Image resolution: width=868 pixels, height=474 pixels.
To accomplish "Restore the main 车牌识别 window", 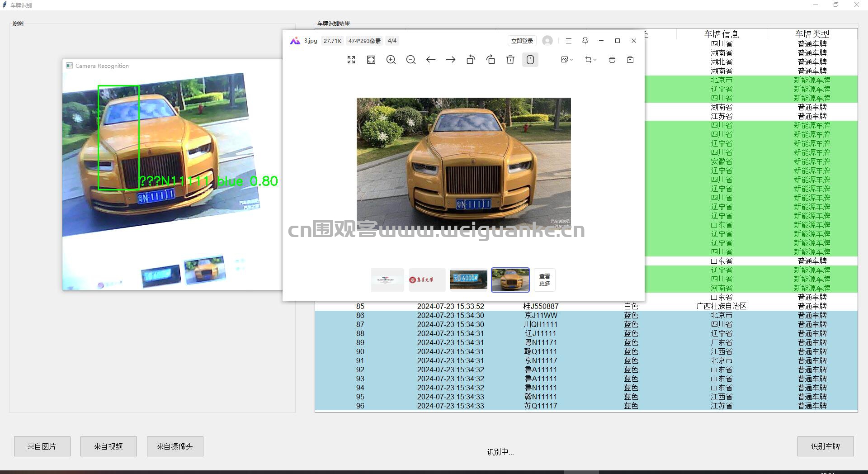I will click(836, 5).
